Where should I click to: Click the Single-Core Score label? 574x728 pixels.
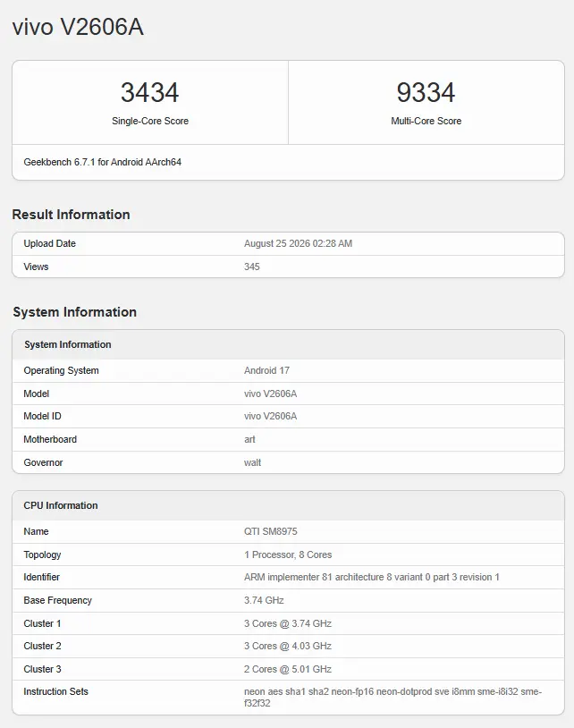tap(150, 121)
